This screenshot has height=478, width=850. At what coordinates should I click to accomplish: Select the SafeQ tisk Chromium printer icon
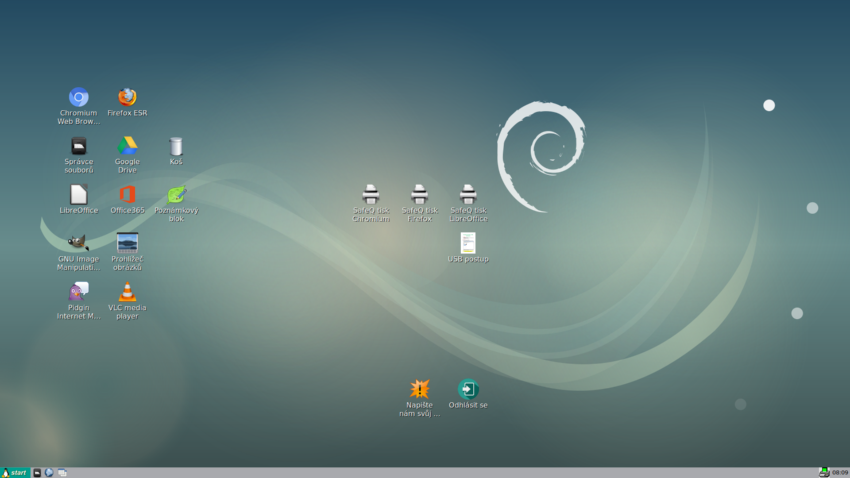click(370, 195)
